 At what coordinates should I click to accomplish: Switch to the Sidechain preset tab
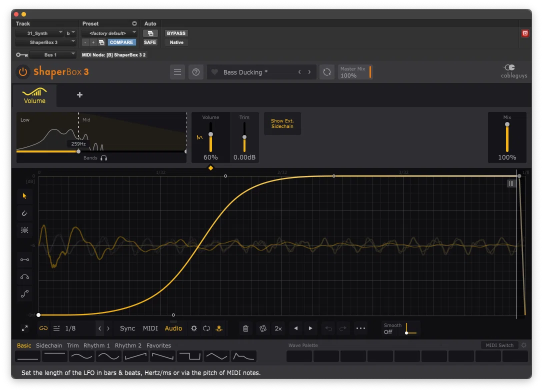tap(49, 345)
